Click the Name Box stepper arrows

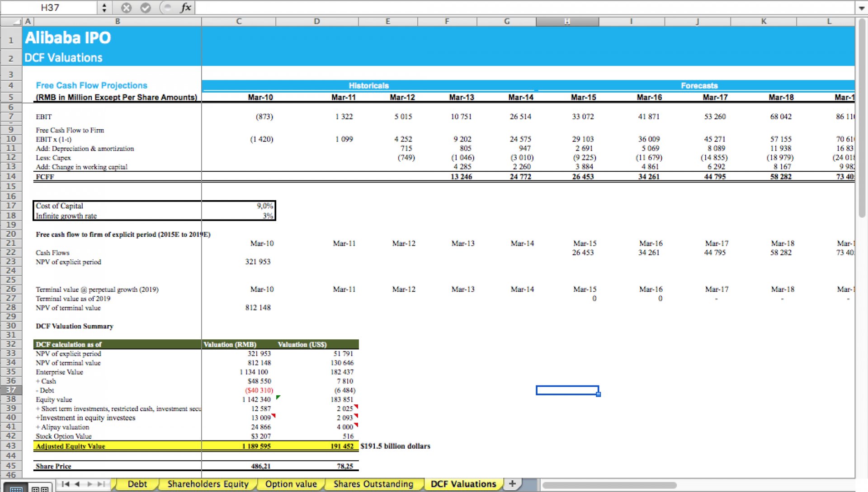(x=104, y=8)
